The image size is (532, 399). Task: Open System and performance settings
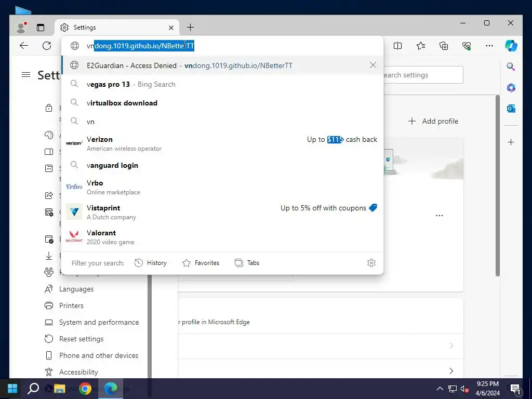(x=99, y=322)
